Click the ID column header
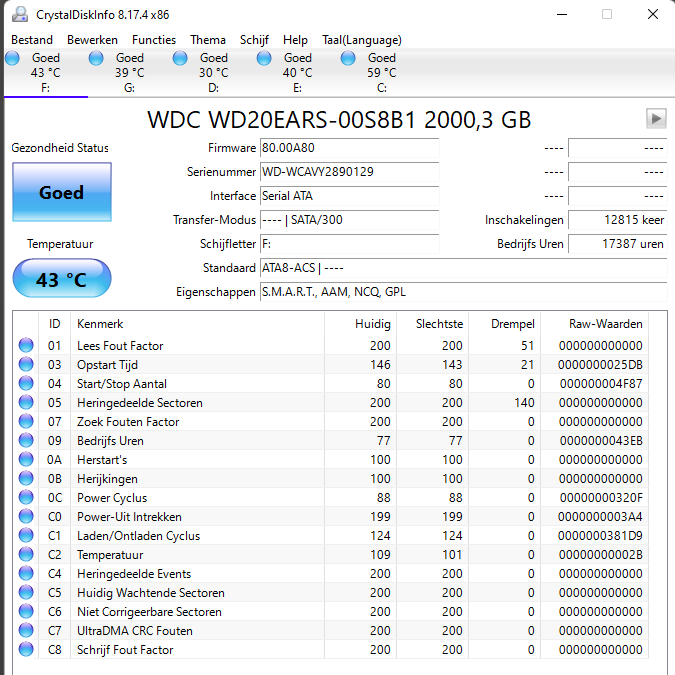This screenshot has width=675, height=675. [x=54, y=324]
